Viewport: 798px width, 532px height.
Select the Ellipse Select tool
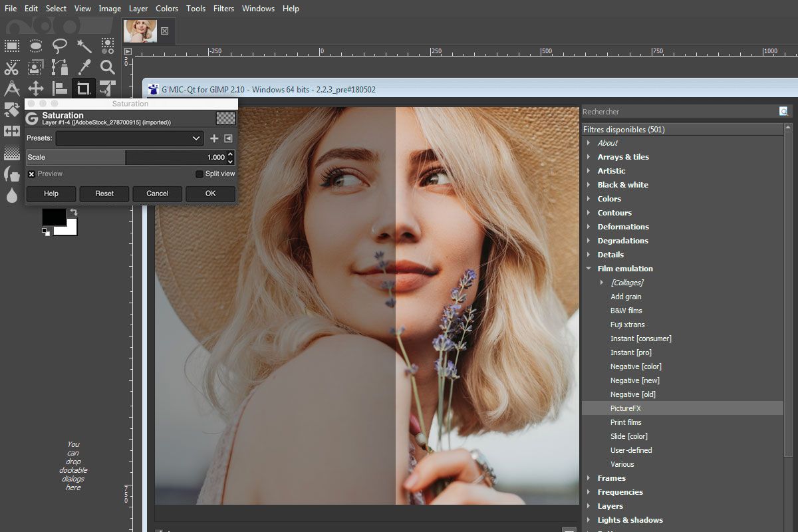pyautogui.click(x=35, y=45)
